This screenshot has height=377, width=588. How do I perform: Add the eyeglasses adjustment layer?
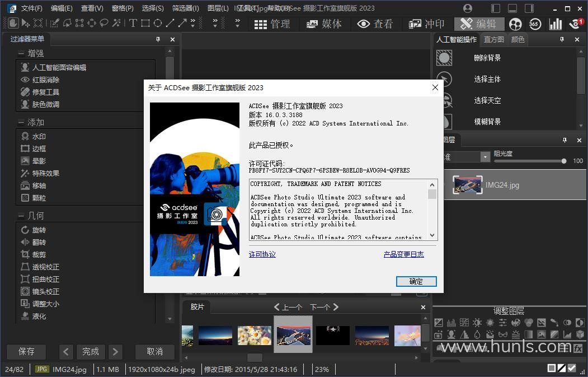[502, 334]
